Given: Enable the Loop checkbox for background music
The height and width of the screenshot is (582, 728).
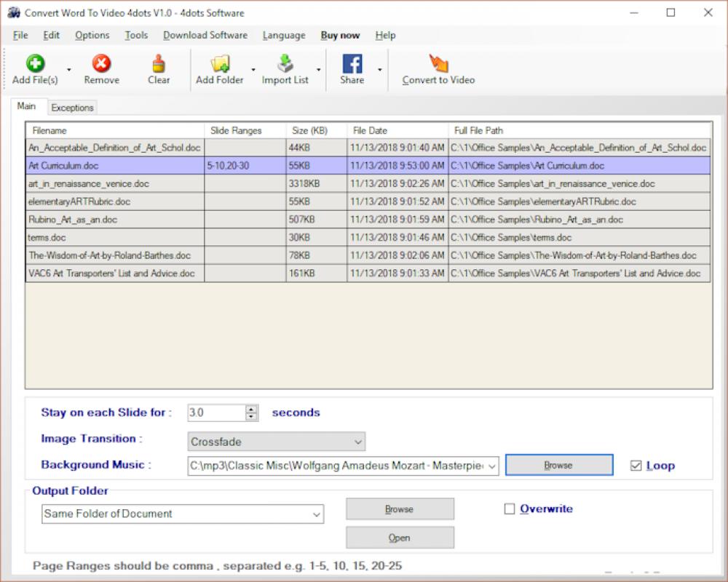Looking at the screenshot, I should (636, 466).
